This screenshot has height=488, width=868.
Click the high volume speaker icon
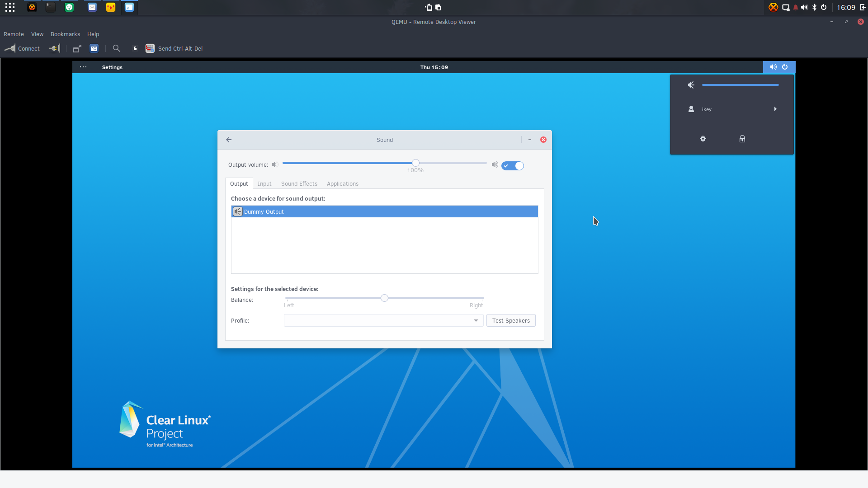pos(495,164)
